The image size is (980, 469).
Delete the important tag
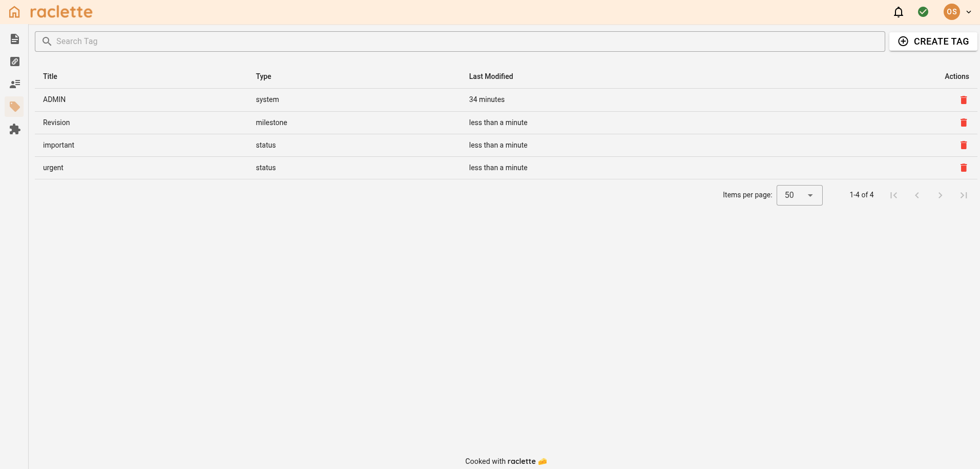963,145
